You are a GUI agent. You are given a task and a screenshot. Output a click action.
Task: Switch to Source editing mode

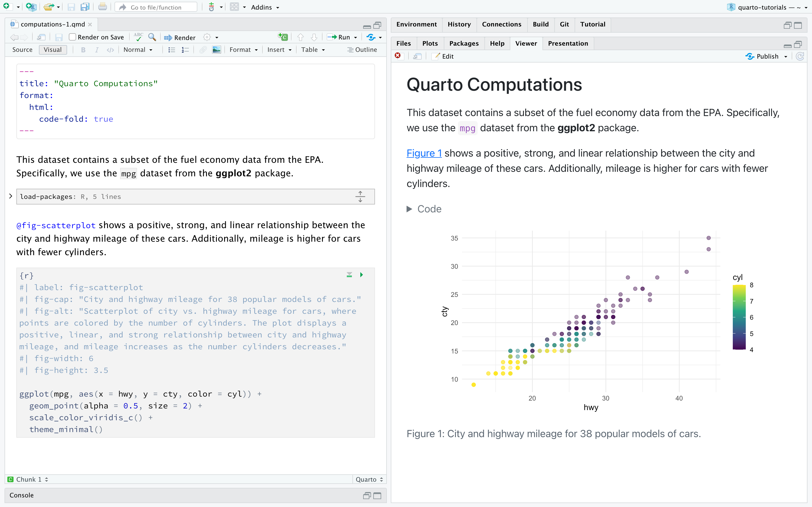click(x=22, y=50)
